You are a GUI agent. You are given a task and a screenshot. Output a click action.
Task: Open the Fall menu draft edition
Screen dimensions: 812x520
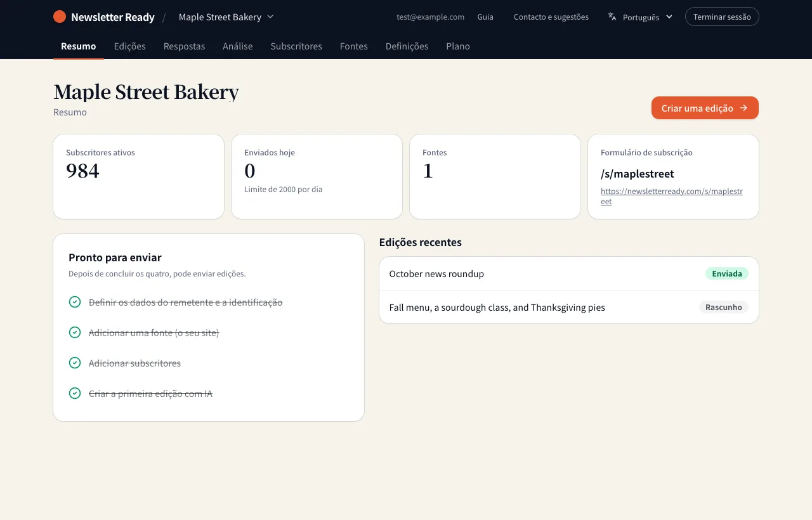569,307
